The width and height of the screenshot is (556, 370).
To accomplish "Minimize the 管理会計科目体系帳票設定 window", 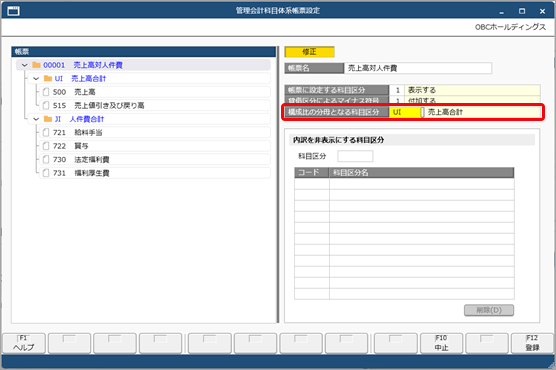I will [501, 11].
